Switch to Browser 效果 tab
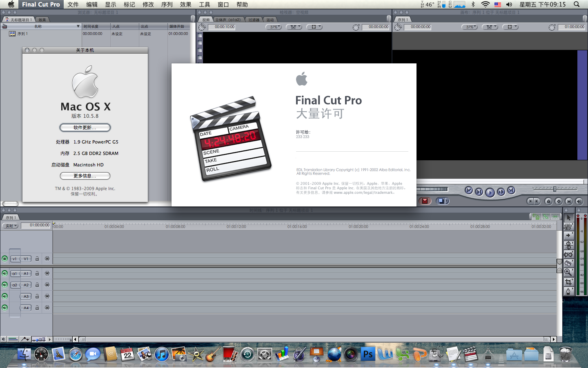The image size is (588, 368). [x=42, y=20]
